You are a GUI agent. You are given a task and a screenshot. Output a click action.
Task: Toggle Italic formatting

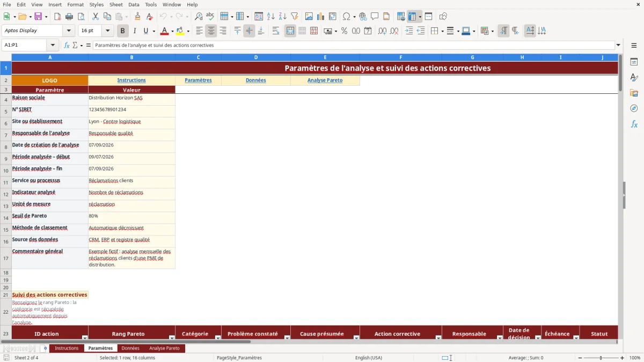point(135,31)
